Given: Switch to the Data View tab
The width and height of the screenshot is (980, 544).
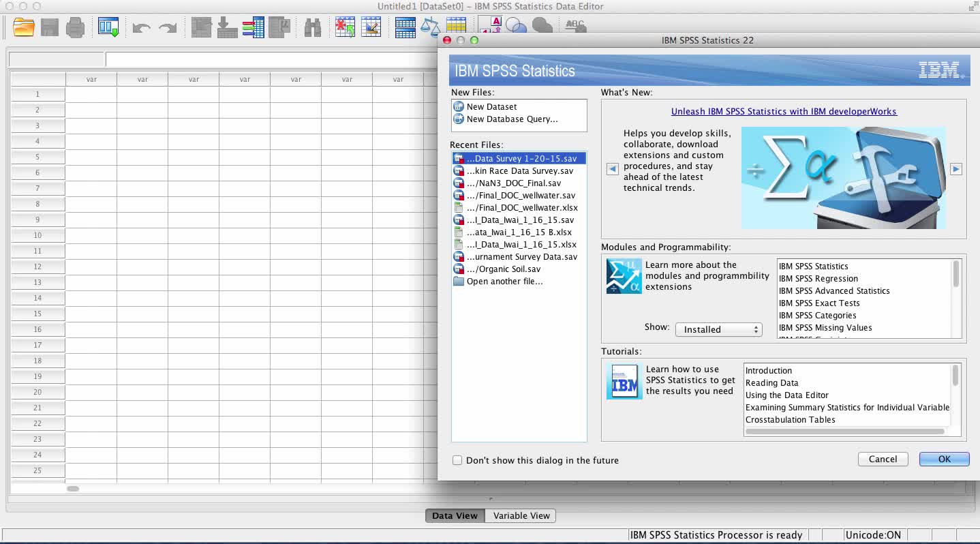Looking at the screenshot, I should coord(455,515).
